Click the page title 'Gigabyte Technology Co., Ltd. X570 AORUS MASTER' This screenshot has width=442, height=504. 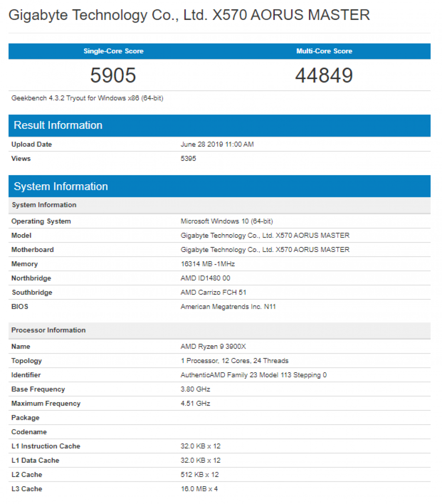[x=189, y=15]
